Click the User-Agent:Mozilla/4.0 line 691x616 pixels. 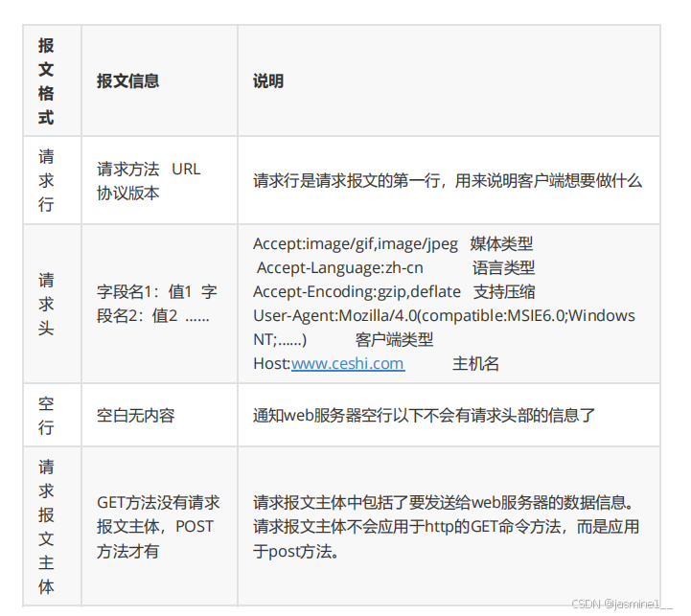pyautogui.click(x=444, y=315)
